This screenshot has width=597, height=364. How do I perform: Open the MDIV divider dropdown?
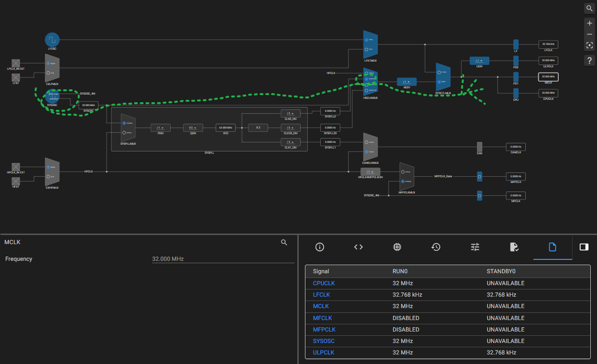(x=407, y=82)
